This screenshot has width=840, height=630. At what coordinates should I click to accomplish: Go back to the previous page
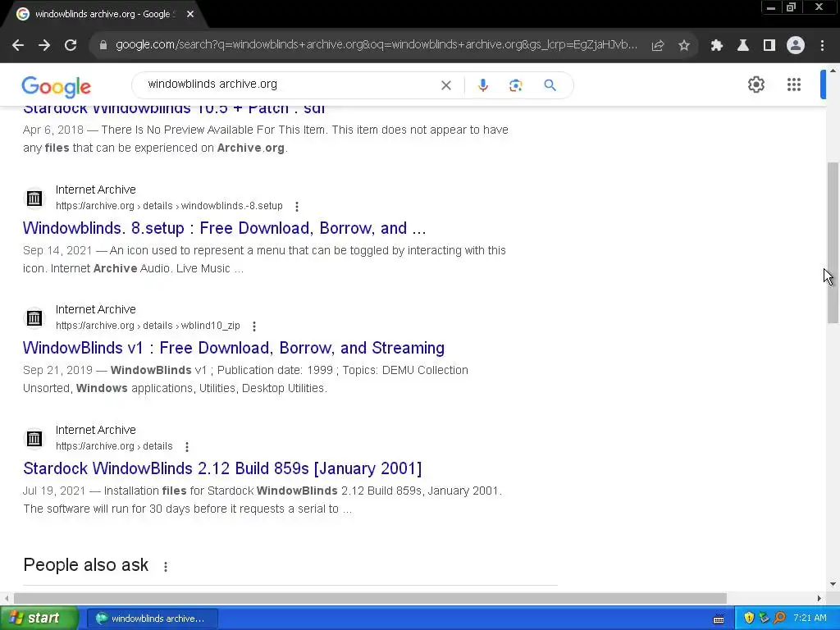18,46
